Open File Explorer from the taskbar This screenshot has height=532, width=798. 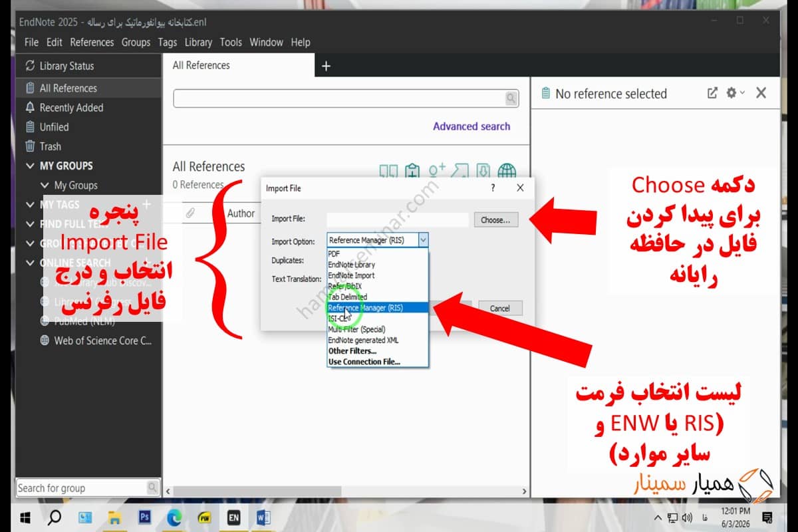tap(115, 517)
